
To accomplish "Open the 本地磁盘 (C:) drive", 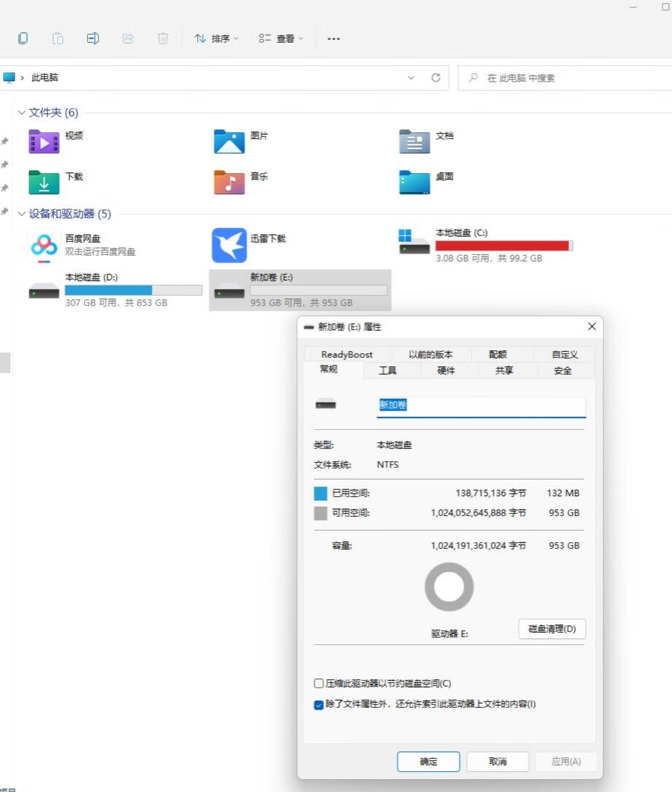I will [x=414, y=241].
